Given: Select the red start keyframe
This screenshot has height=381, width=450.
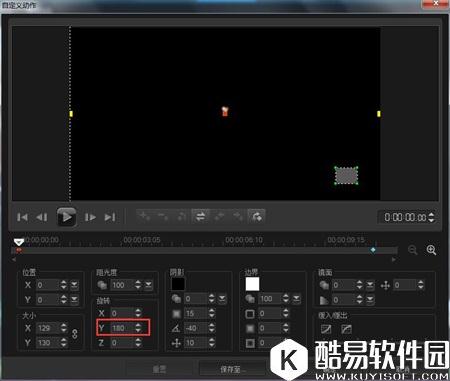Looking at the screenshot, I should click(x=19, y=250).
